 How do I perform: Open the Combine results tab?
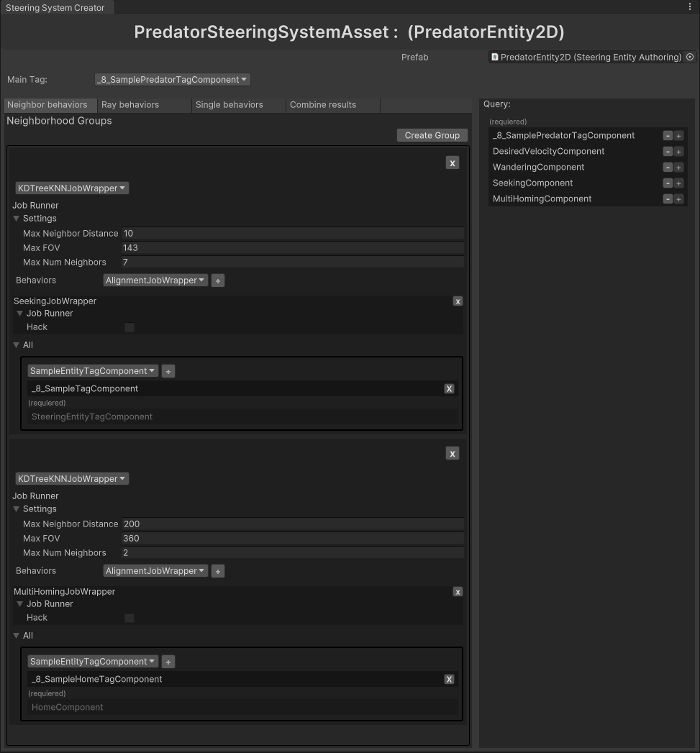(323, 105)
